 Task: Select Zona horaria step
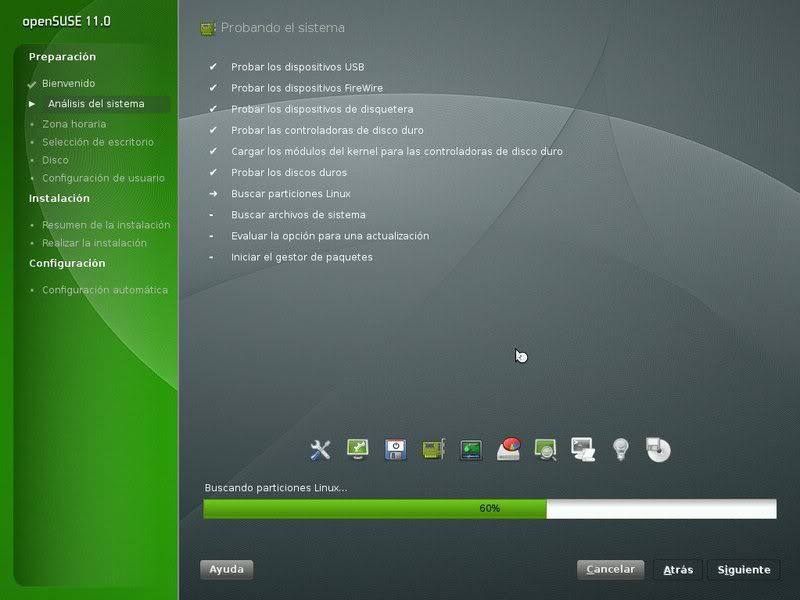74,124
